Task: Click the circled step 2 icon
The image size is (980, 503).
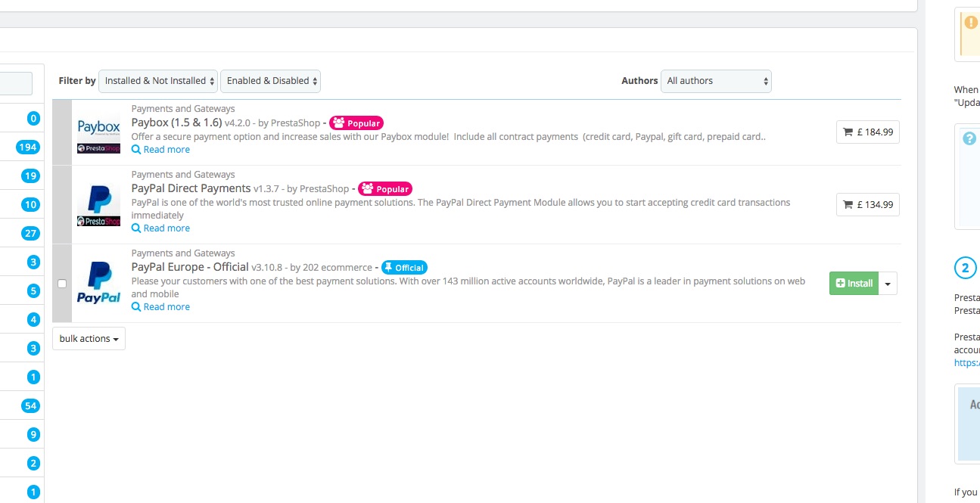Action: [965, 268]
